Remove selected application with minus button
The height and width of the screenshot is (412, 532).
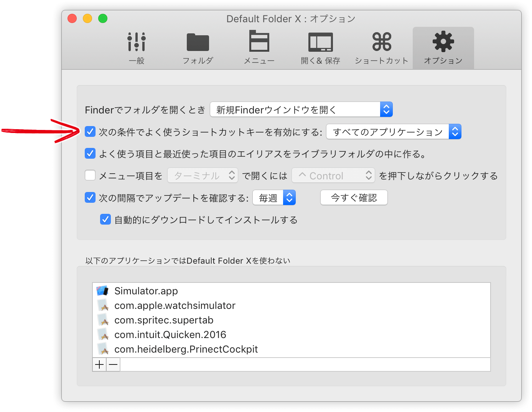(x=113, y=364)
